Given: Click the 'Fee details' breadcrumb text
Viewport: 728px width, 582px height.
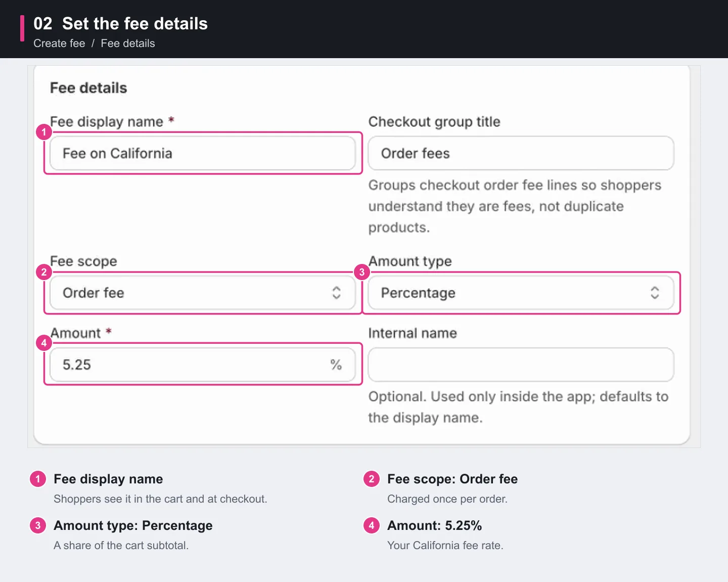Looking at the screenshot, I should [128, 43].
